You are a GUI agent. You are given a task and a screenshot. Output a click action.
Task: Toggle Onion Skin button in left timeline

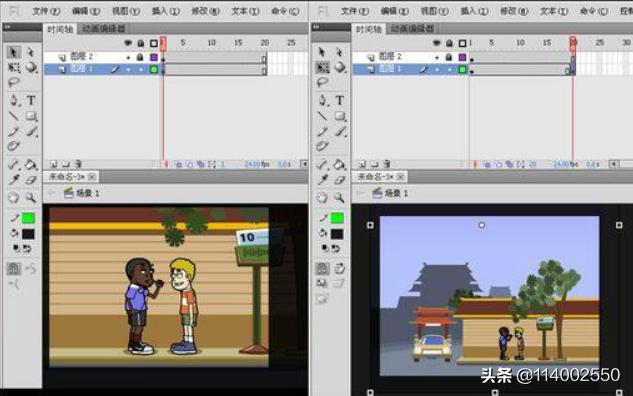(x=178, y=164)
